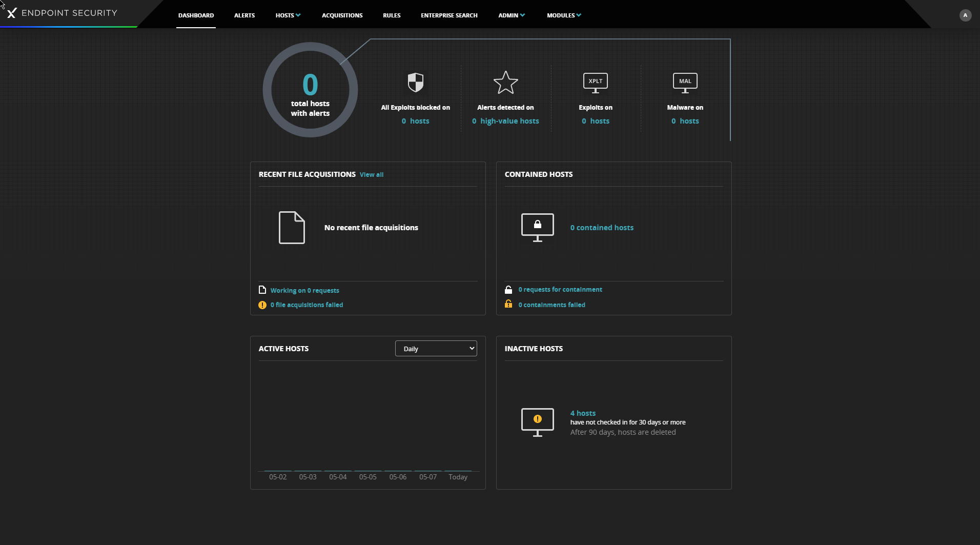Expand the Admin menu
Screen dimensions: 980x545
coord(511,15)
